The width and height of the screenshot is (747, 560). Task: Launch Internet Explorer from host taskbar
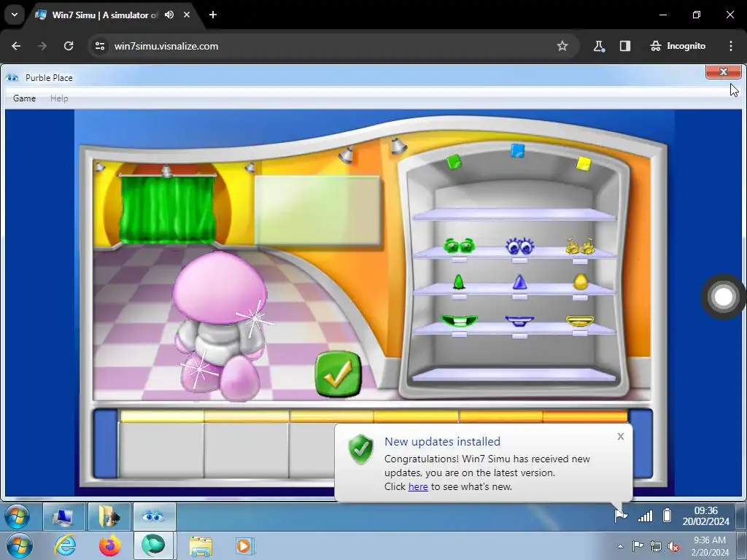65,545
